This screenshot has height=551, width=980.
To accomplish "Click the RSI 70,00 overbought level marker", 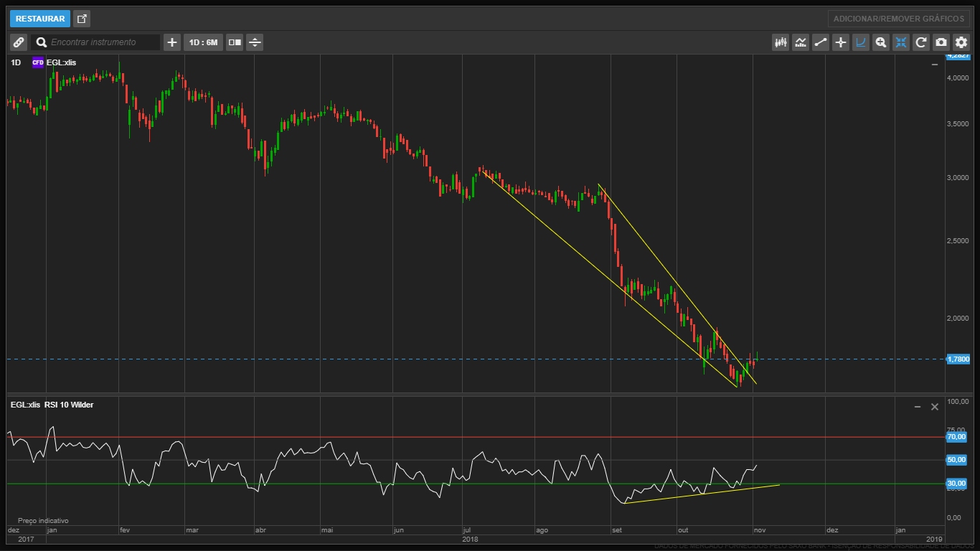I will [956, 436].
